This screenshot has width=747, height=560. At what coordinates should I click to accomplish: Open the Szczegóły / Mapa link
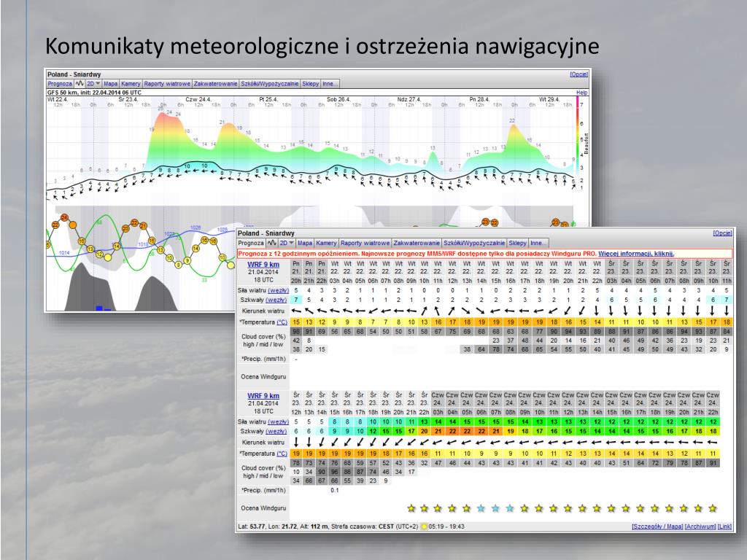point(657,526)
